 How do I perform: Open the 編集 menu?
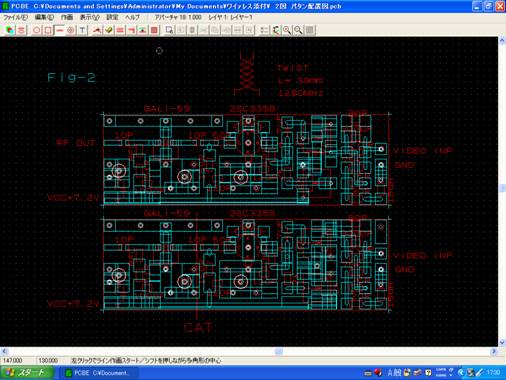(x=44, y=17)
